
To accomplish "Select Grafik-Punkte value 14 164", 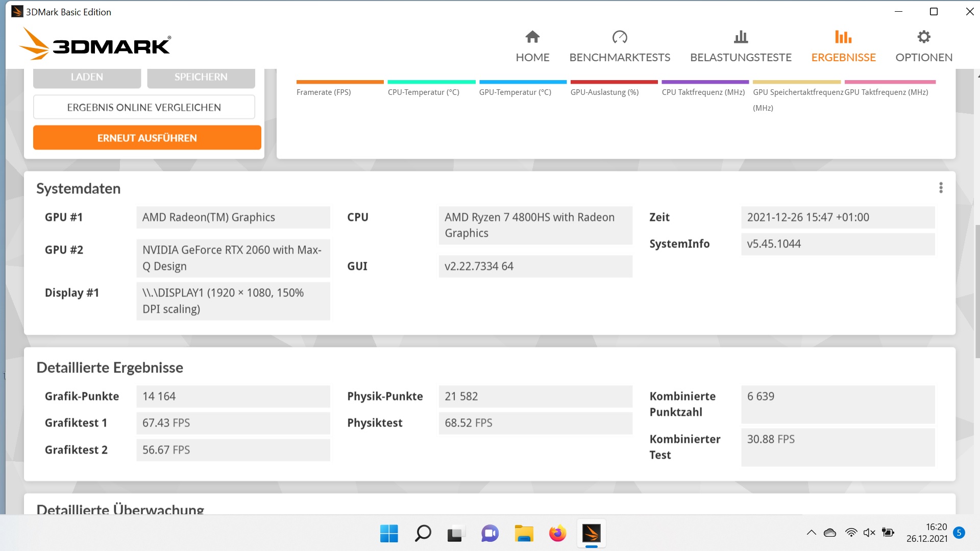I will 233,396.
